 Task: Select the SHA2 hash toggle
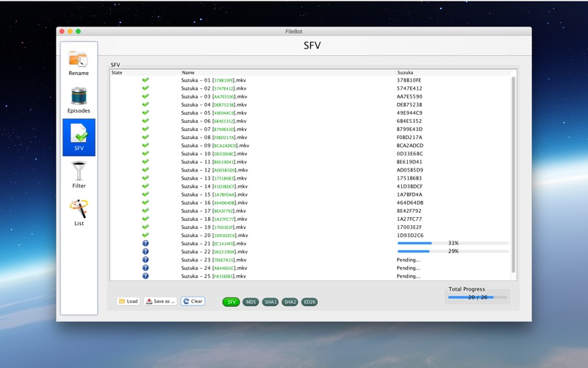click(x=290, y=302)
